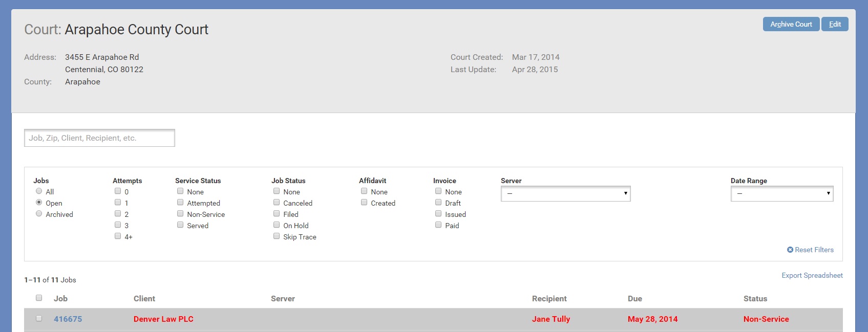Toggle the Created affidavit checkbox
Screen dimensions: 868x332
[364, 203]
